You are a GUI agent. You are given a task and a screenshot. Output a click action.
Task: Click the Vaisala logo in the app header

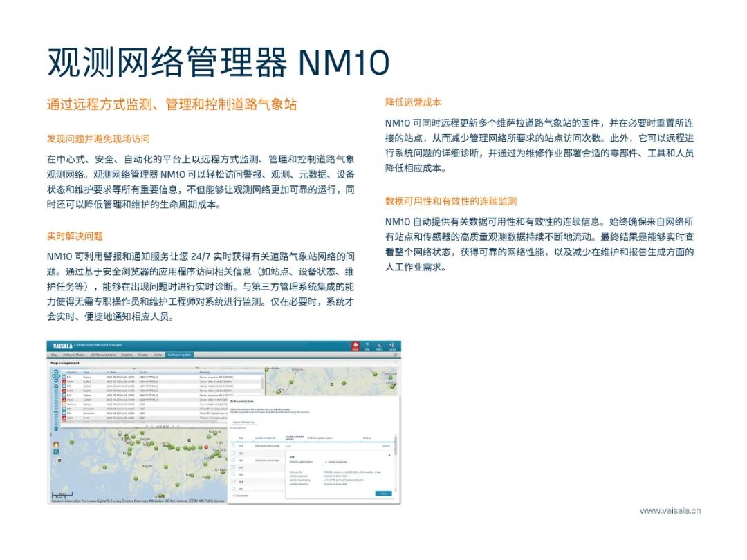(63, 346)
